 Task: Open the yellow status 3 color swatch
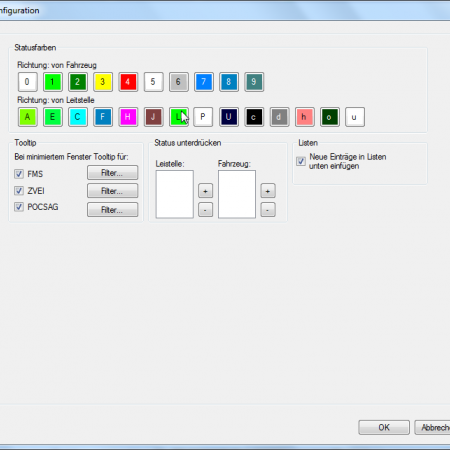[103, 82]
